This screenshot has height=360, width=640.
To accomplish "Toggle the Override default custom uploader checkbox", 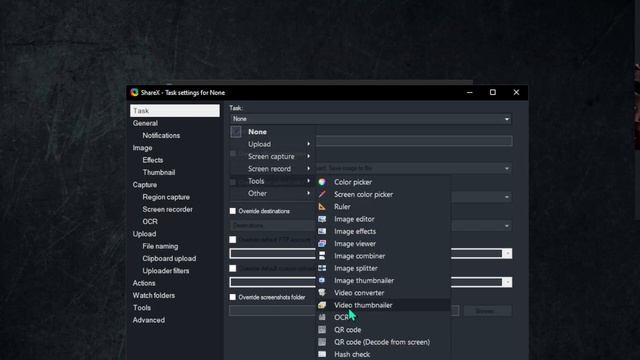I will point(233,268).
